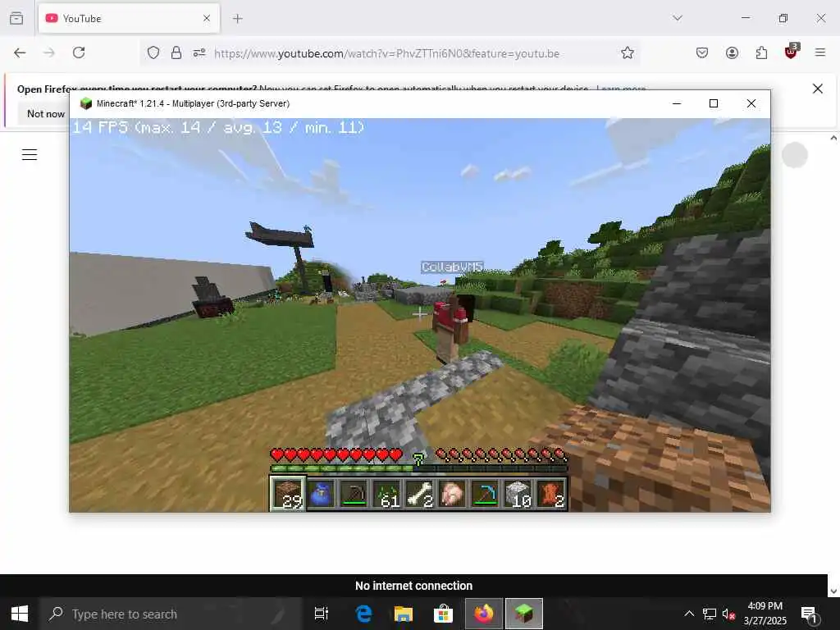Screen dimensions: 840x630
Task: Open the tracking protection shield icon
Action: [153, 52]
